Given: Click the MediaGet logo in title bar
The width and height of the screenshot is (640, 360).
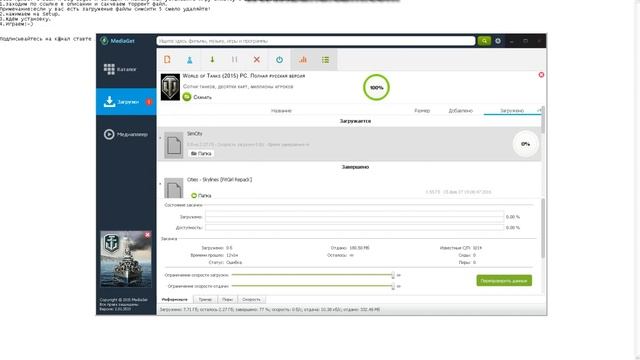Looking at the screenshot, I should [x=118, y=41].
